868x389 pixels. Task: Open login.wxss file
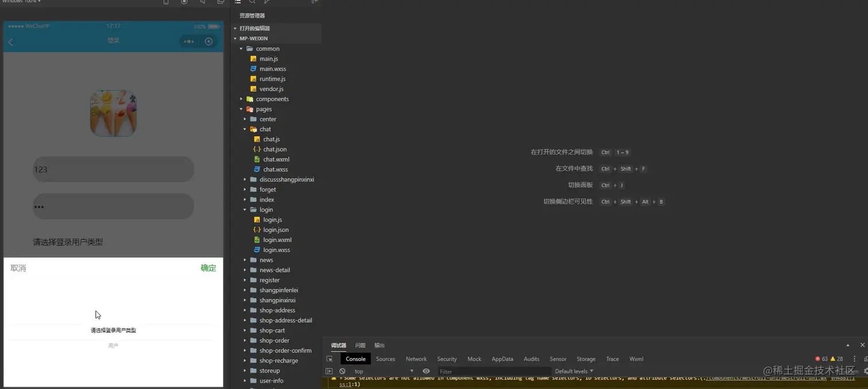276,250
